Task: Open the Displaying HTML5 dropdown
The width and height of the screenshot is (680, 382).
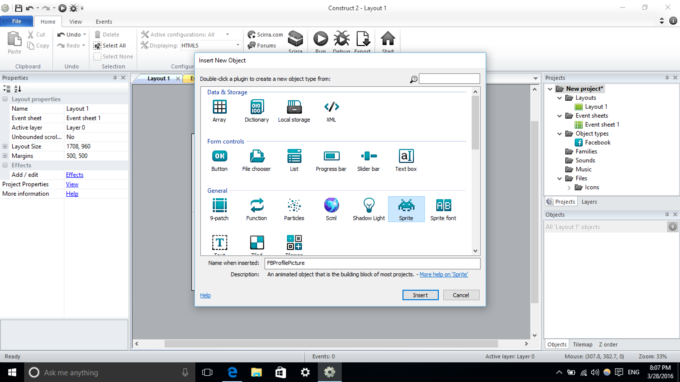Action: tap(238, 45)
